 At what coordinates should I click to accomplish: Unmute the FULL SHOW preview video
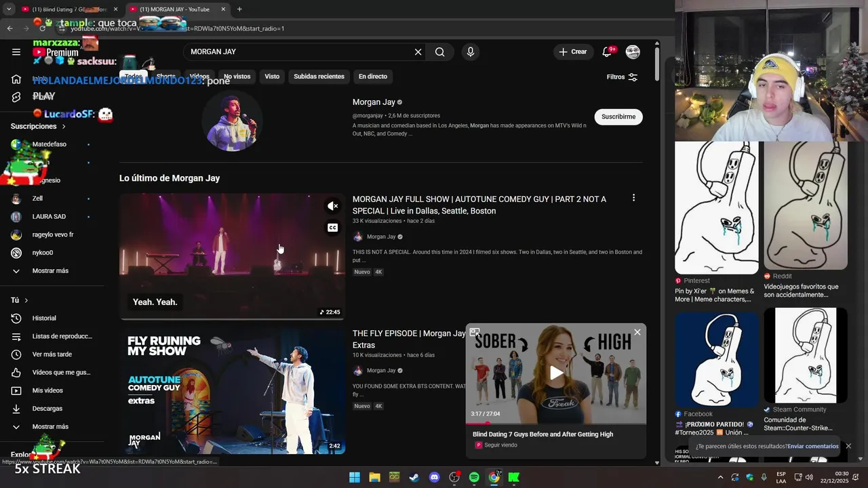pyautogui.click(x=332, y=206)
